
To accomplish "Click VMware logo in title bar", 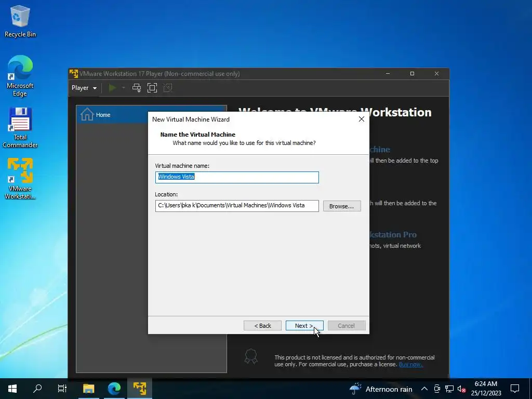I will 74,74.
